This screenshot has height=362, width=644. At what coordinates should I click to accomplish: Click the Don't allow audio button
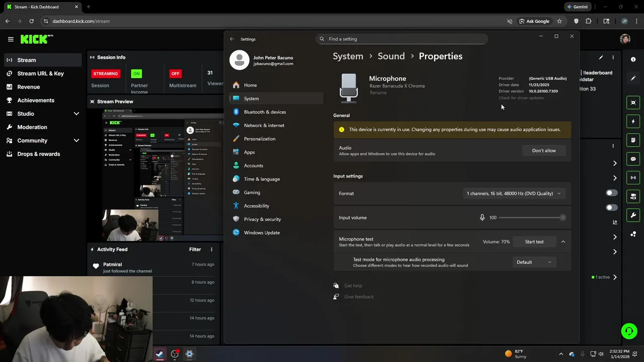(x=544, y=151)
